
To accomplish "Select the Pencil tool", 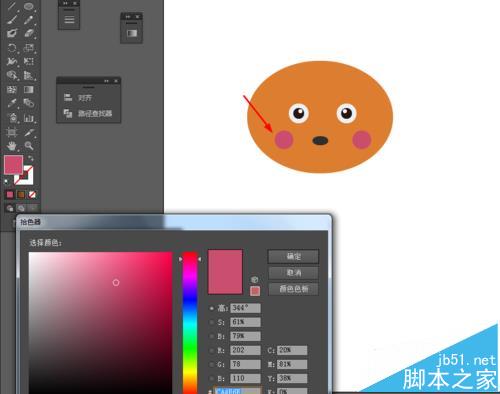I will (x=29, y=19).
